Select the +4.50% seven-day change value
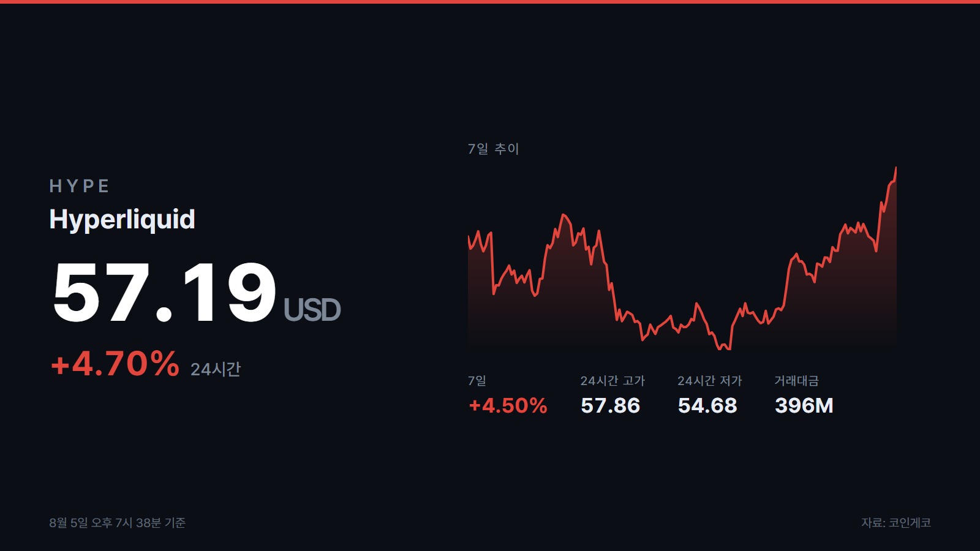Screen dimensions: 980x551 click(508, 405)
